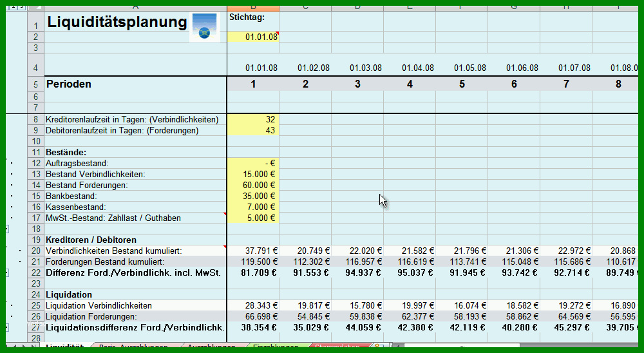Select the Kreditorenlaufzeit in Tagen label
This screenshot has width=644, height=353.
point(132,120)
